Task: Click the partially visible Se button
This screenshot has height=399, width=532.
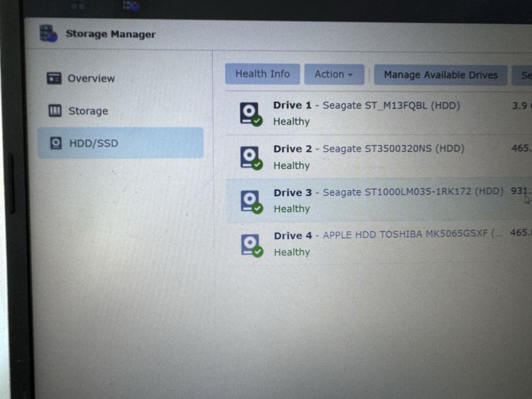Action: pos(523,75)
